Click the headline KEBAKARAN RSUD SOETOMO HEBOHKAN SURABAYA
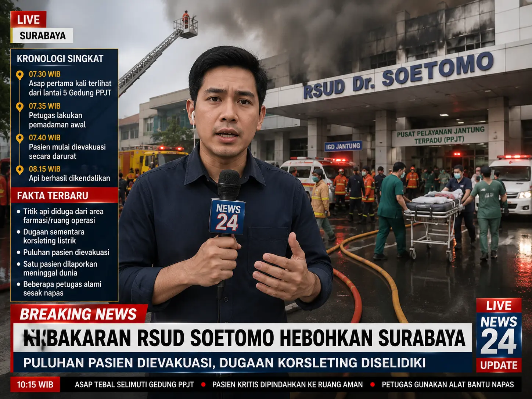Screen dimensions: 532x399 point(244,338)
